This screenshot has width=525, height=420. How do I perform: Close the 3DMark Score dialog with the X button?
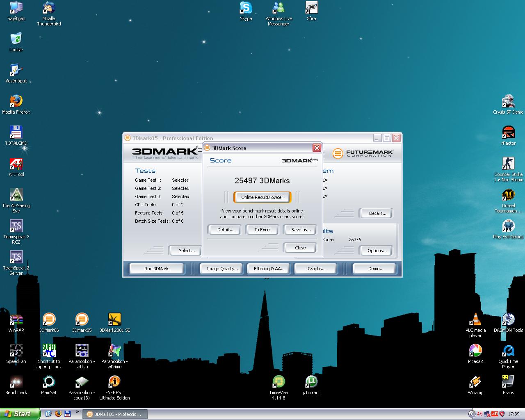tap(317, 148)
